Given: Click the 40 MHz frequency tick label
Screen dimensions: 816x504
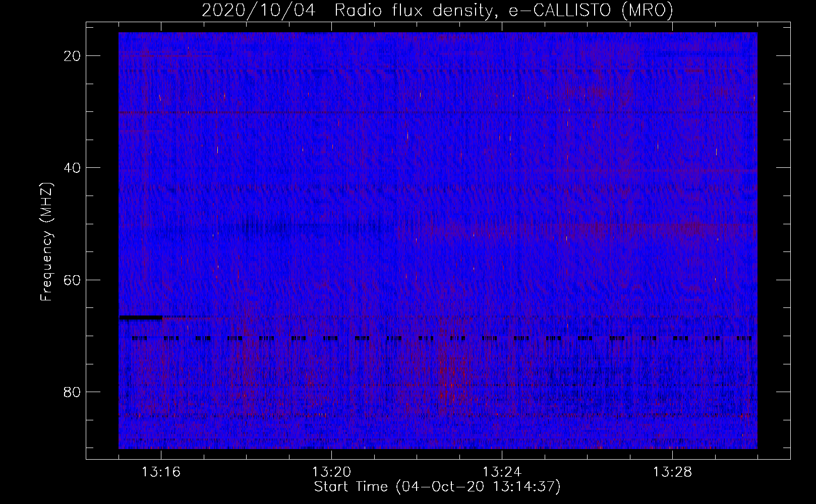Looking at the screenshot, I should point(73,168).
